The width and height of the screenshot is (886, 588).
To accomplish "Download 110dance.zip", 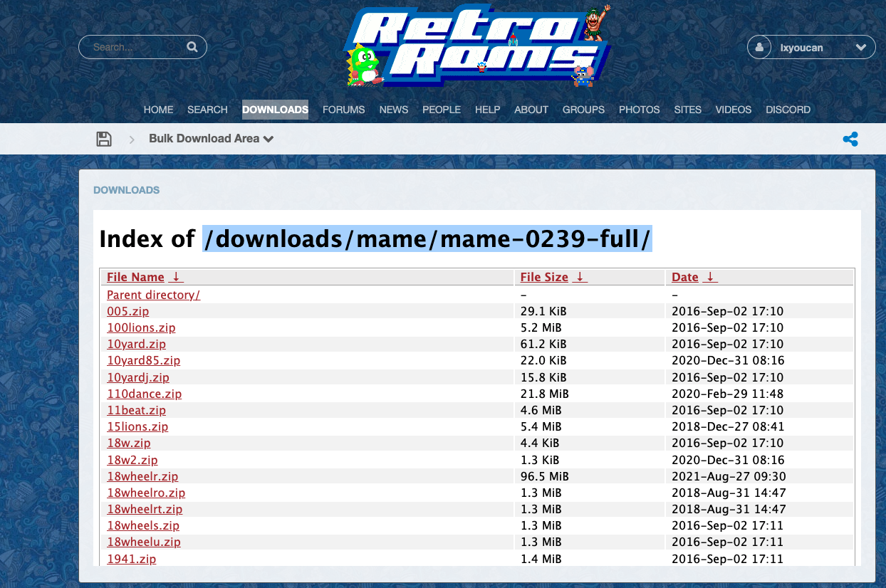I will (x=144, y=394).
